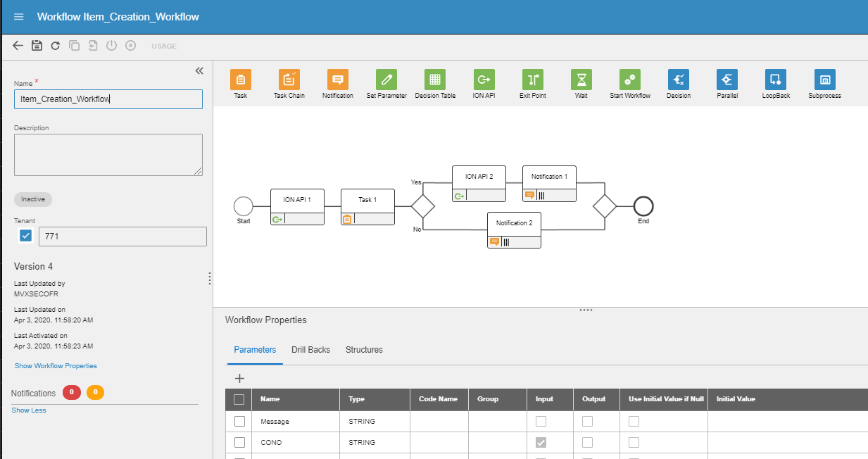Collapse notifications with Show Less
868x459 pixels.
29,410
